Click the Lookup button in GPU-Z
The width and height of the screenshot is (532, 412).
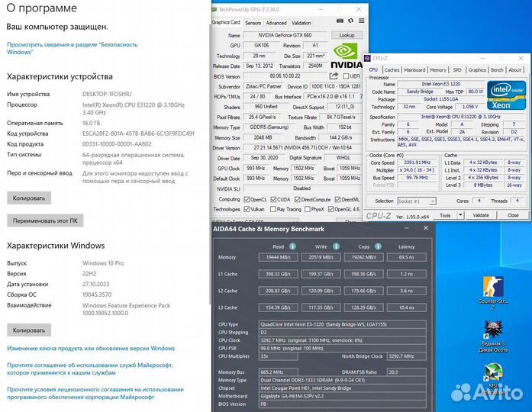tap(347, 35)
